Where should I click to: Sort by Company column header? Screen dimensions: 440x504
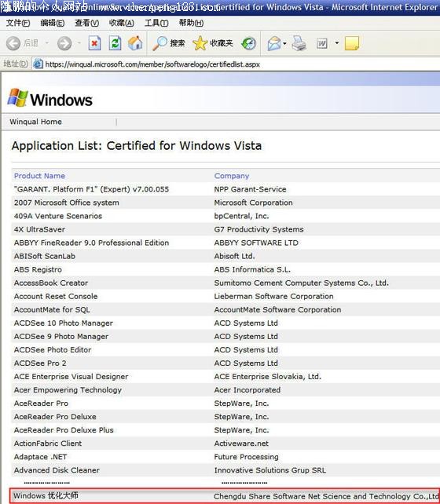coord(232,176)
